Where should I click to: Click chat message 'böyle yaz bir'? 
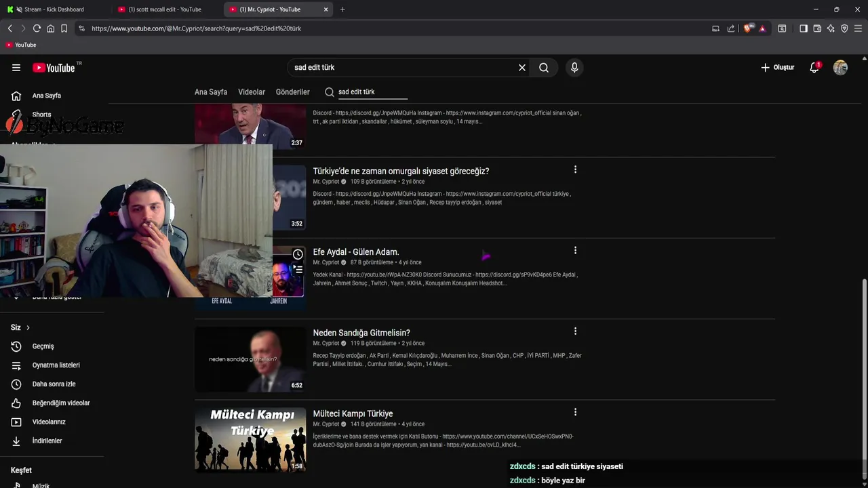click(563, 481)
